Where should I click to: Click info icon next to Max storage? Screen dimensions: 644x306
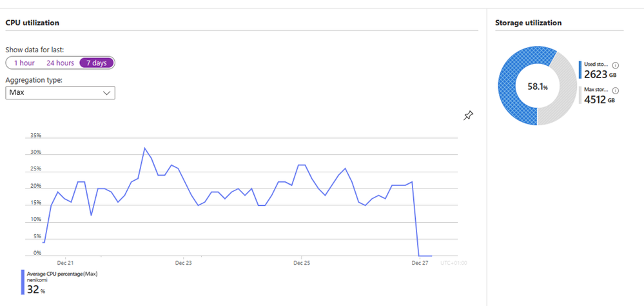click(615, 90)
